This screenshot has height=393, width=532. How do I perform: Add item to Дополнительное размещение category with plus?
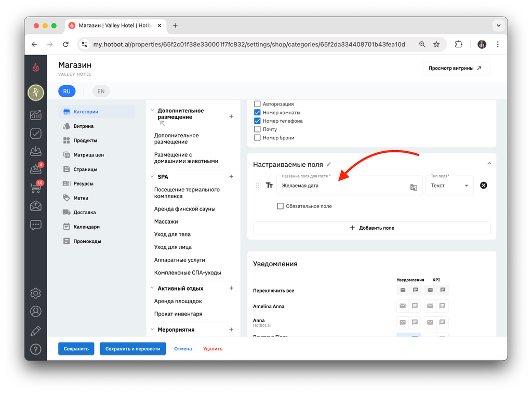click(231, 116)
